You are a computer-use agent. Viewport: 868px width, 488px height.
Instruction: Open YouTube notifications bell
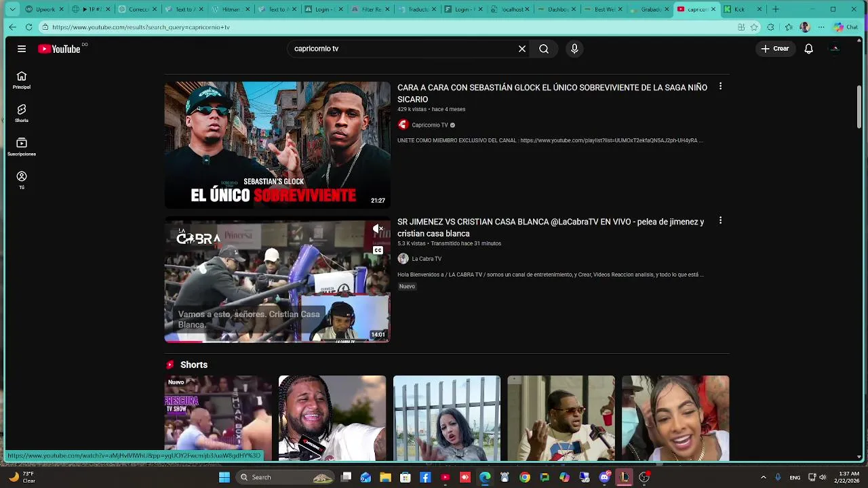pos(808,49)
